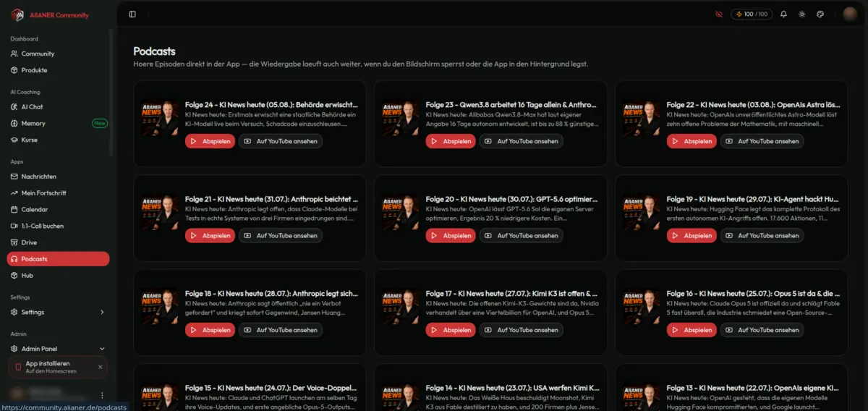This screenshot has height=411, width=868.
Task: Dismiss the App installieren banner
Action: click(x=100, y=367)
